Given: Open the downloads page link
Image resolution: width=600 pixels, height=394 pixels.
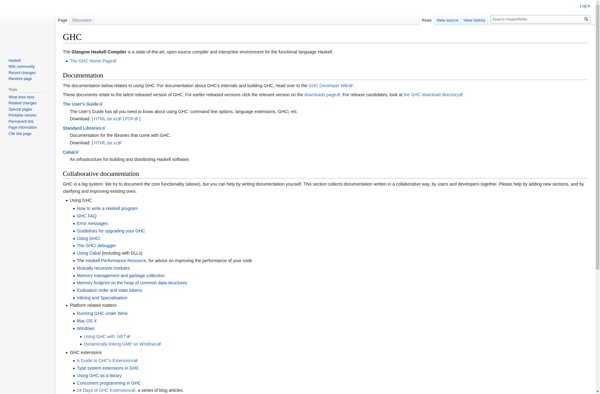Looking at the screenshot, I should point(322,95).
